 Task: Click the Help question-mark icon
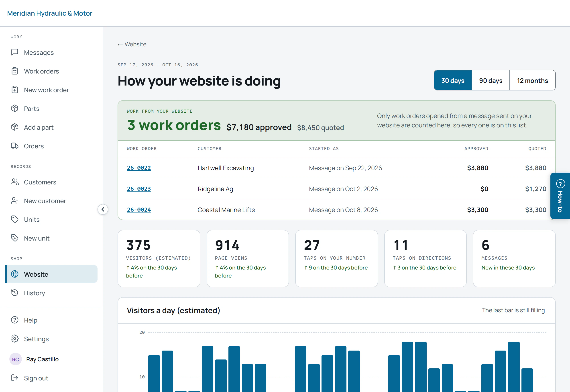(15, 320)
